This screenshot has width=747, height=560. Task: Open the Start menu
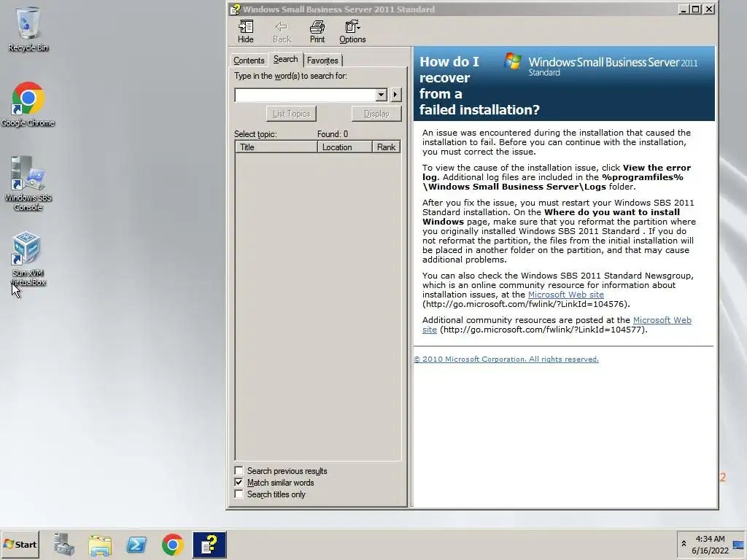click(x=20, y=544)
